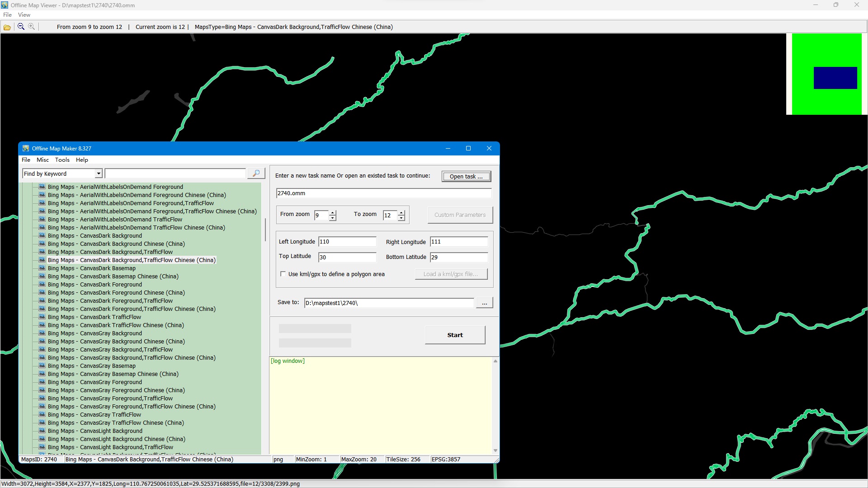The width and height of the screenshot is (868, 488).
Task: Click icon of Bing Maps - CanvasLight Background row
Action: pos(42,431)
